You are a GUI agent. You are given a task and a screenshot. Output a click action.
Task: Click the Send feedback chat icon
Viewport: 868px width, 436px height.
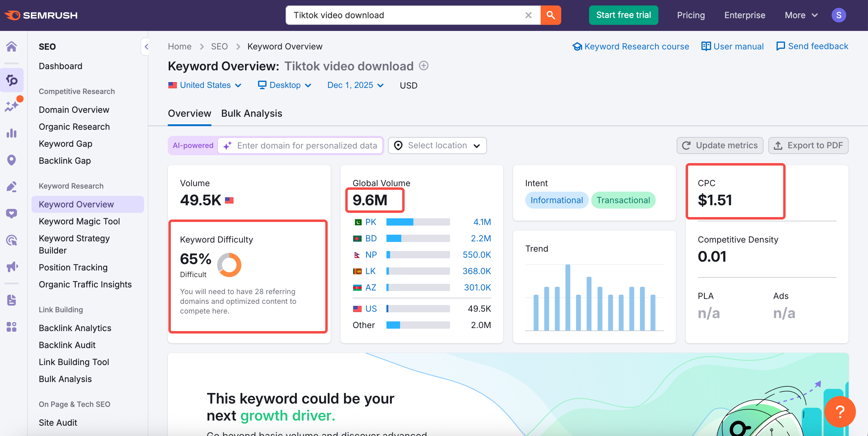coord(780,46)
